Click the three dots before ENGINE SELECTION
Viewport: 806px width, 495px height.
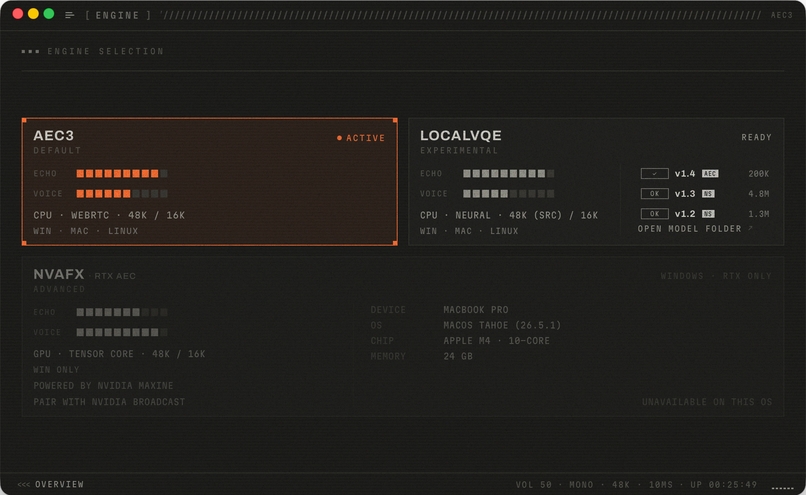point(30,51)
